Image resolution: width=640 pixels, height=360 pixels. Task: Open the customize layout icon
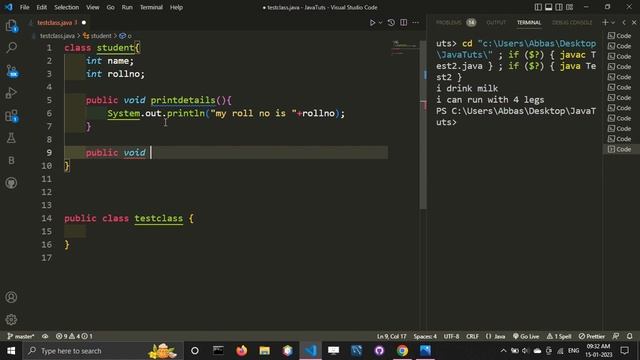coord(569,7)
